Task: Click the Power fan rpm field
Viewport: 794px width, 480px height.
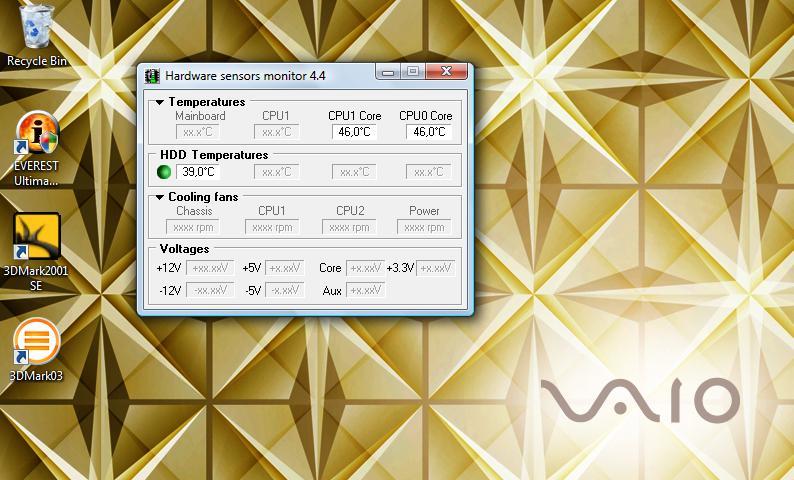Action: 424,227
